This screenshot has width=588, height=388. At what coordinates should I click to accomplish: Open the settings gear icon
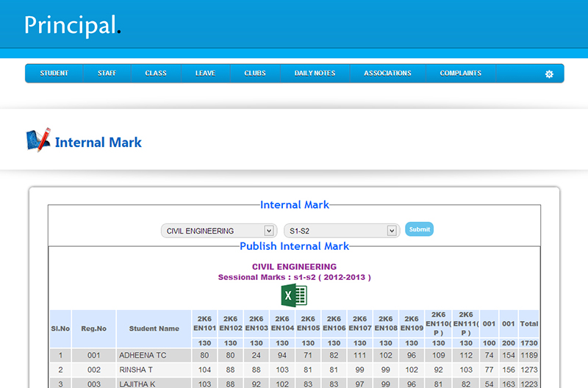548,74
